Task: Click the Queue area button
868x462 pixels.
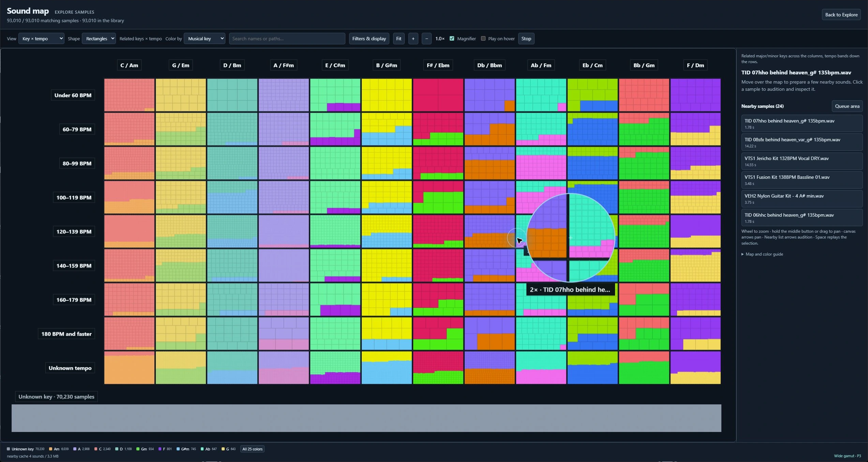Action: (847, 106)
